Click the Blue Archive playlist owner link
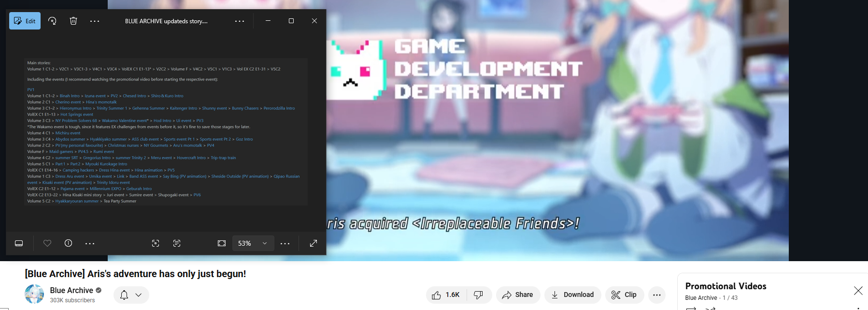The height and width of the screenshot is (310, 868). pos(701,298)
